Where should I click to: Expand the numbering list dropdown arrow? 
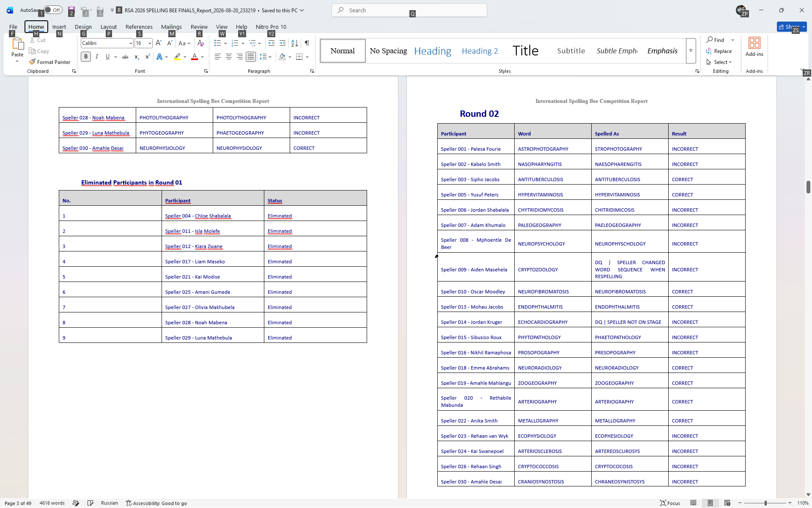(243, 43)
